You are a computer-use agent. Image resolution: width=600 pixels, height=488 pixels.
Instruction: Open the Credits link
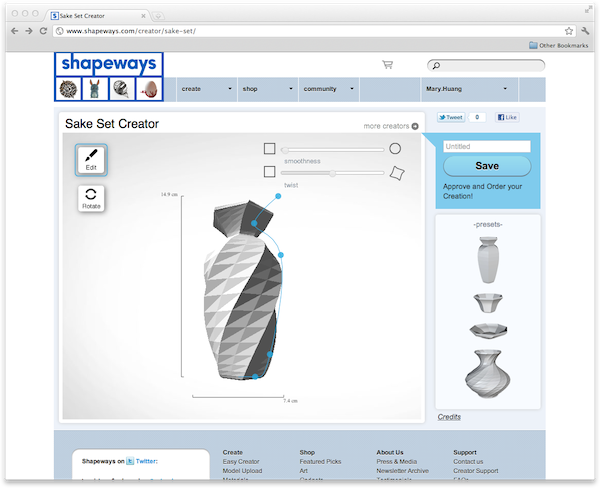(x=449, y=417)
